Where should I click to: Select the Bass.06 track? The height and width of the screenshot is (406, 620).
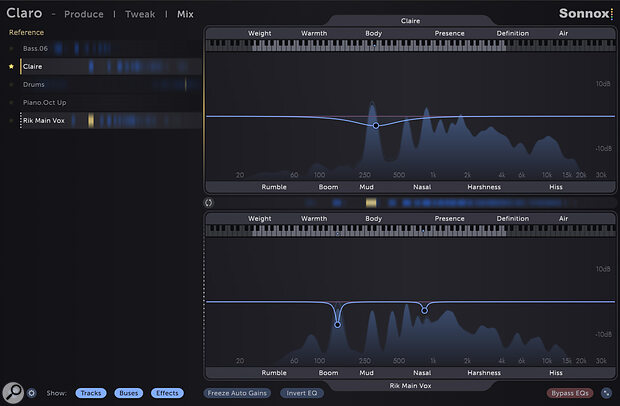click(111, 49)
